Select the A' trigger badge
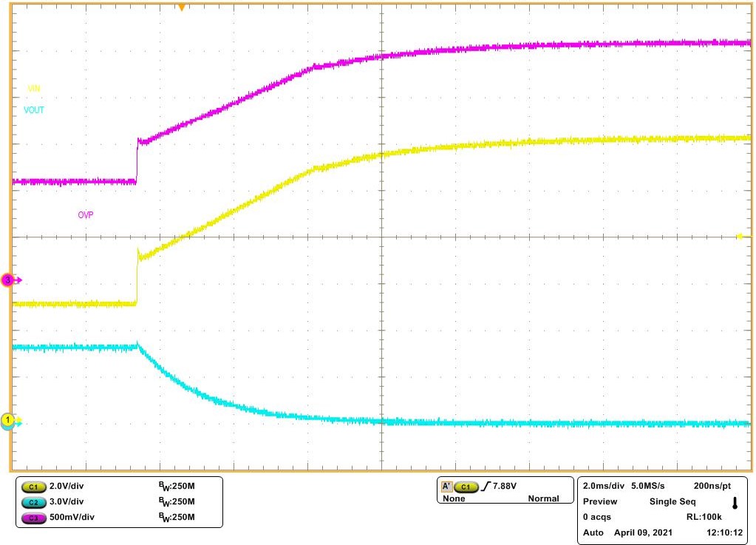 click(x=446, y=486)
